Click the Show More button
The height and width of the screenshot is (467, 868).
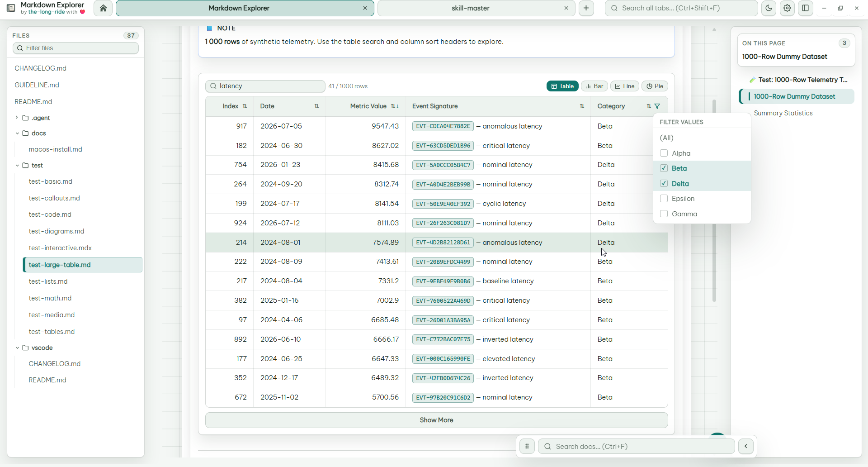(437, 420)
